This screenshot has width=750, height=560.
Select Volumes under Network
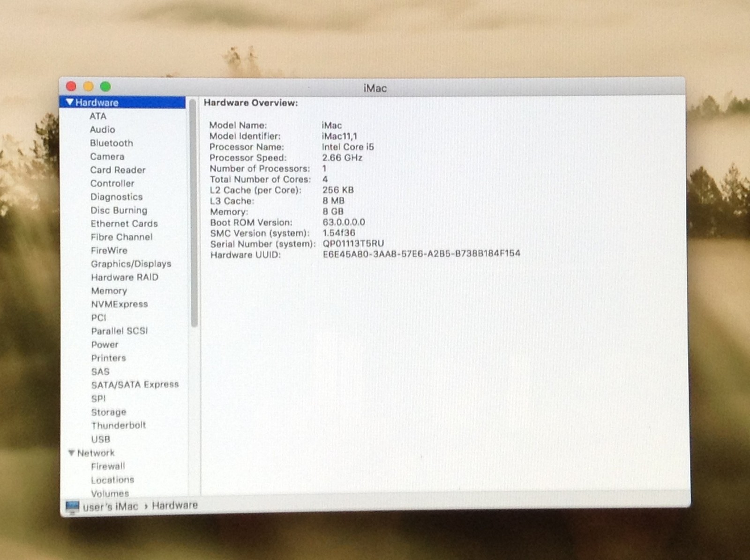click(110, 493)
